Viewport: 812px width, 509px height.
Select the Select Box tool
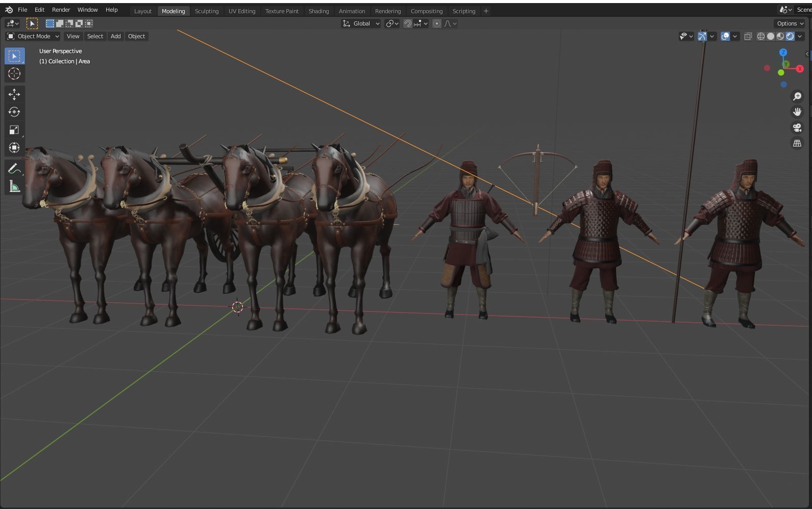tap(14, 56)
